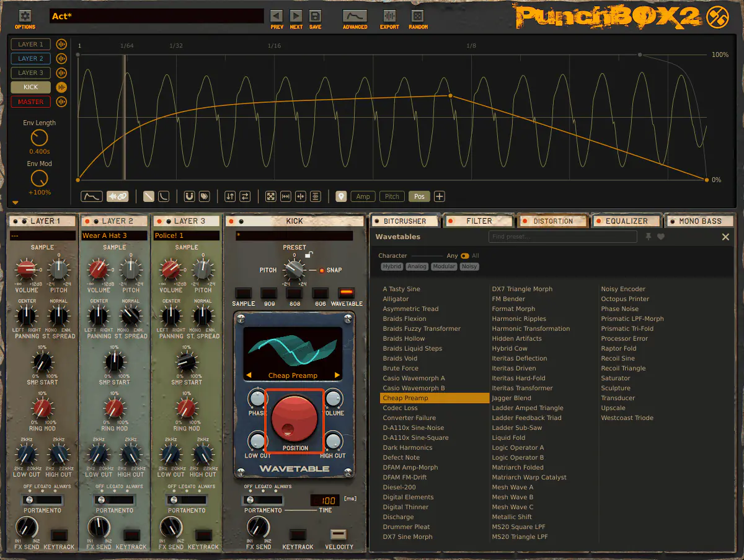Screen dimensions: 744x560
Task: Toggle the Mono Bass power LED
Action: 672,221
